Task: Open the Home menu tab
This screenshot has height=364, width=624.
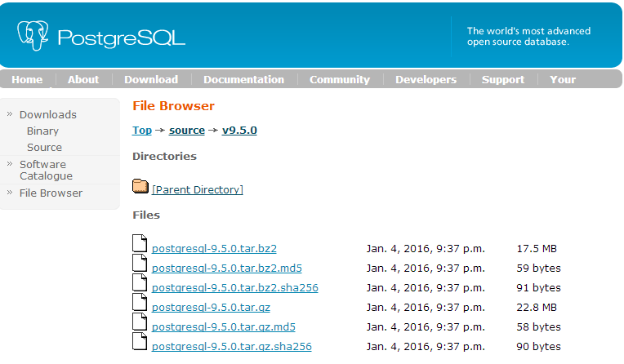Action: (27, 79)
